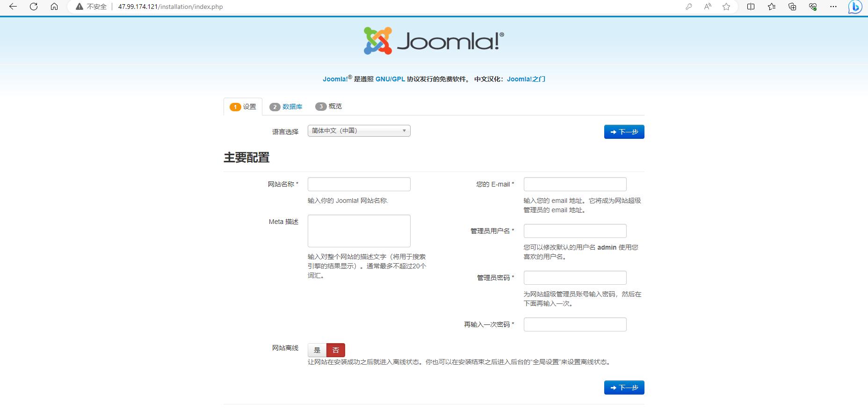Click the 主要配置 heading

coord(246,158)
